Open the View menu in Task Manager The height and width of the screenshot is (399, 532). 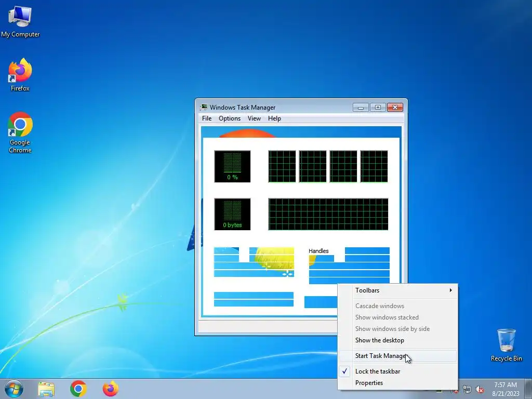pyautogui.click(x=254, y=118)
